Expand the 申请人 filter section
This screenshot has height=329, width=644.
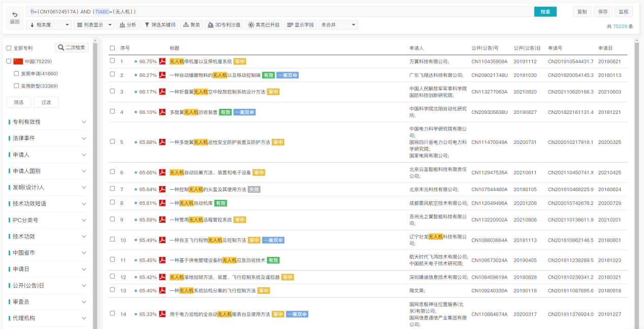click(x=47, y=155)
